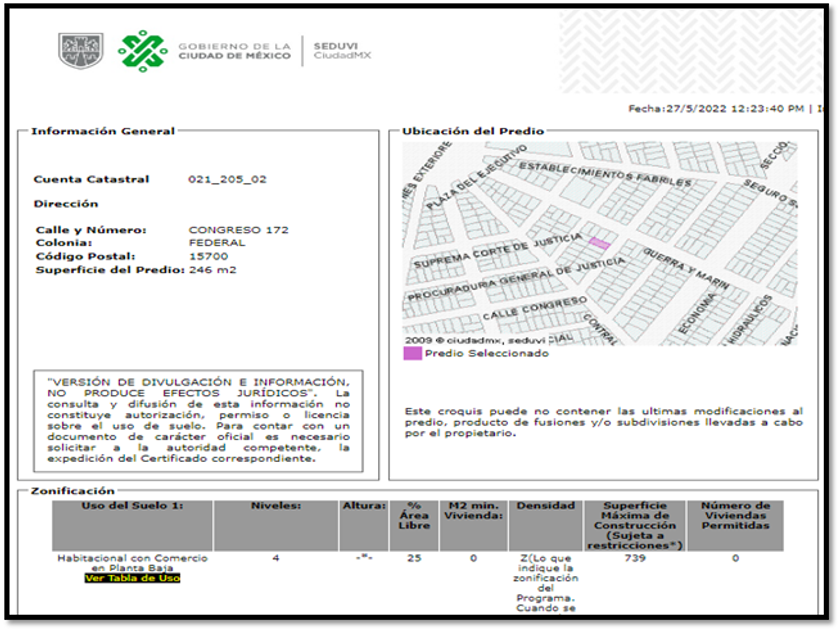Click 'Superficie Máxima de Construcción' header

click(x=635, y=526)
